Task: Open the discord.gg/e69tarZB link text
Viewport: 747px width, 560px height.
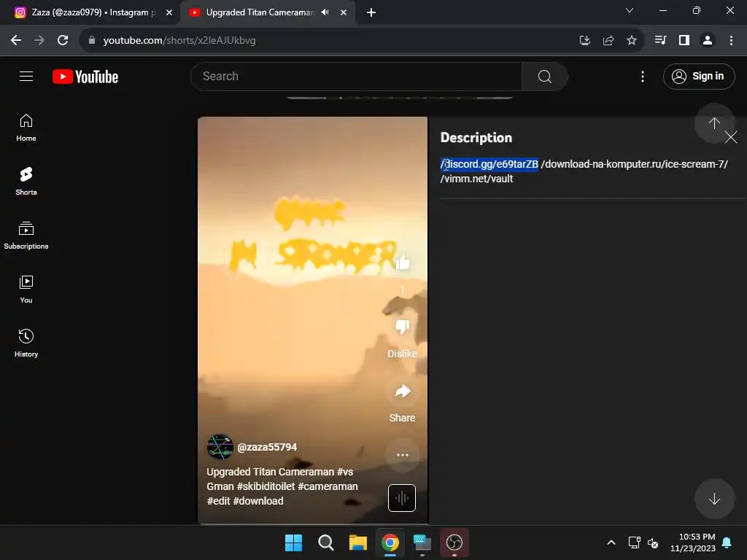Action: coord(489,164)
